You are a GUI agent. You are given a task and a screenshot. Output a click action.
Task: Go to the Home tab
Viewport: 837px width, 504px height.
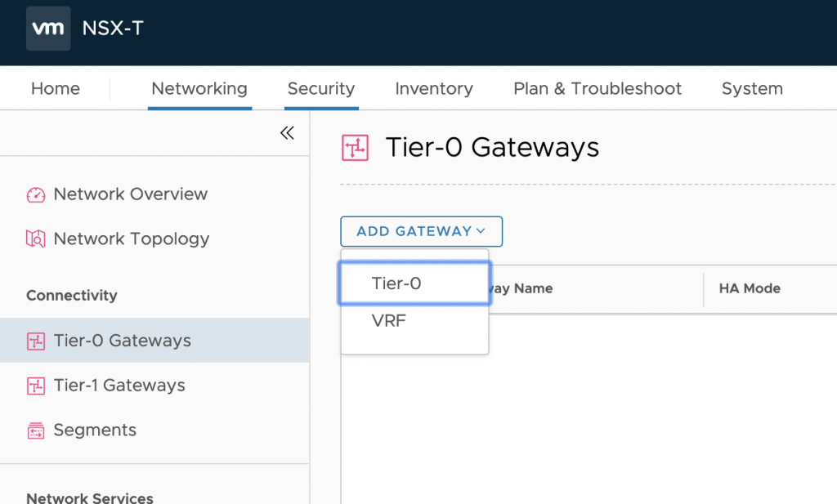pyautogui.click(x=56, y=88)
